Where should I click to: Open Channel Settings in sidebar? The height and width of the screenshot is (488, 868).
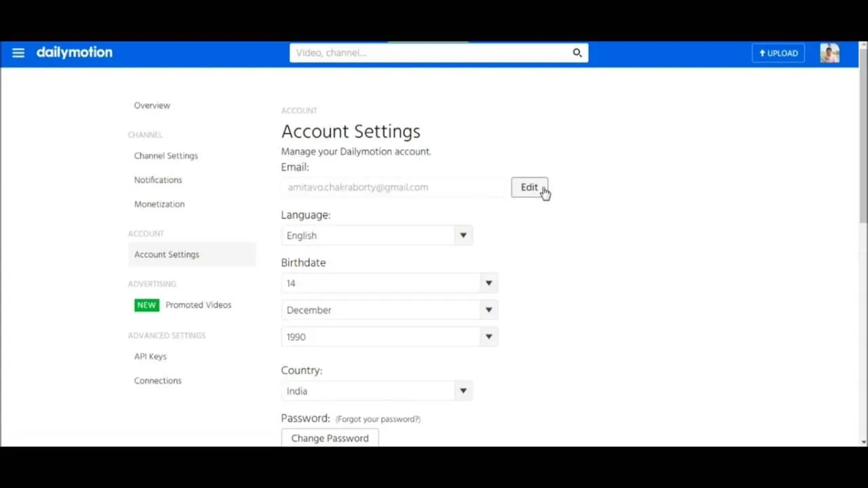[166, 156]
